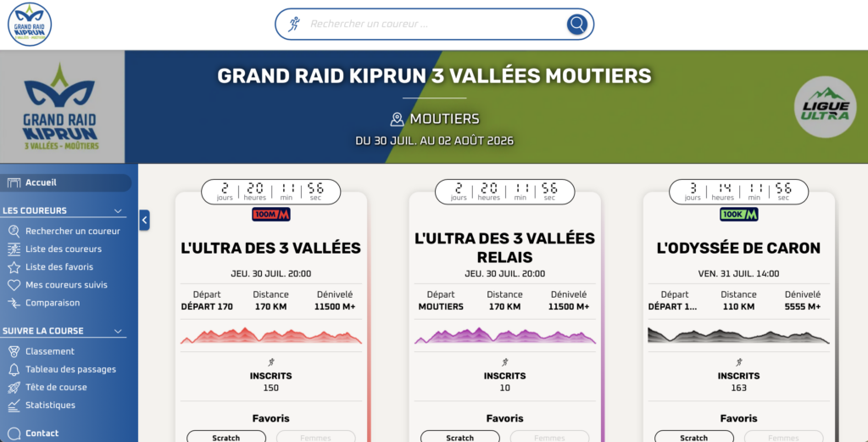Go to Classement
The width and height of the screenshot is (868, 442).
point(50,351)
